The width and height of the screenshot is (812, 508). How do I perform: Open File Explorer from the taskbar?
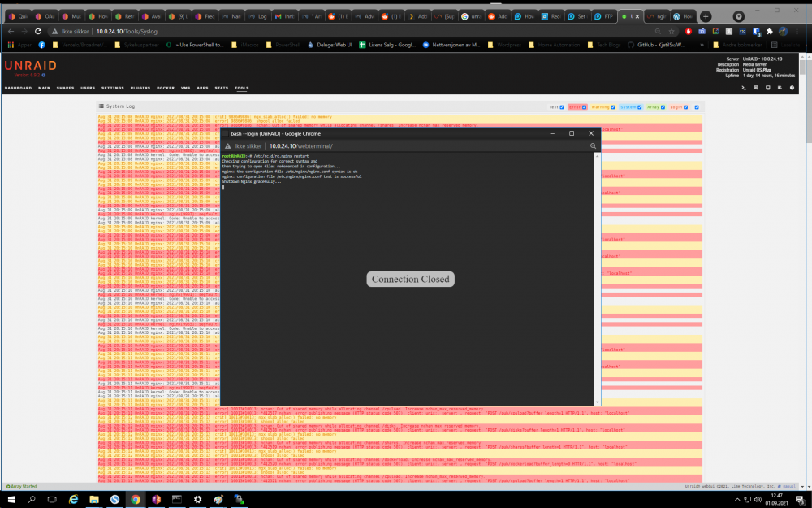pyautogui.click(x=93, y=500)
